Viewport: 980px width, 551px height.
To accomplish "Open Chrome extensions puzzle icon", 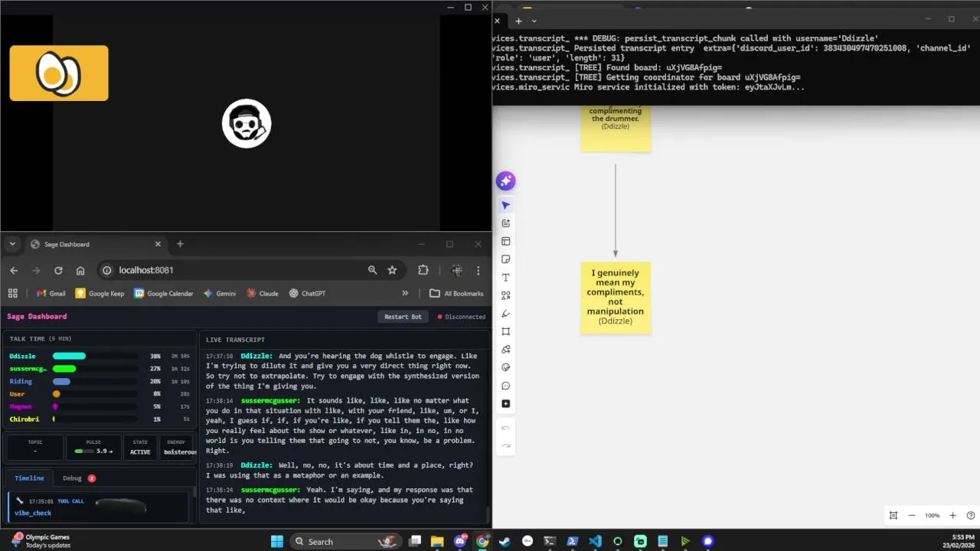I will point(423,270).
